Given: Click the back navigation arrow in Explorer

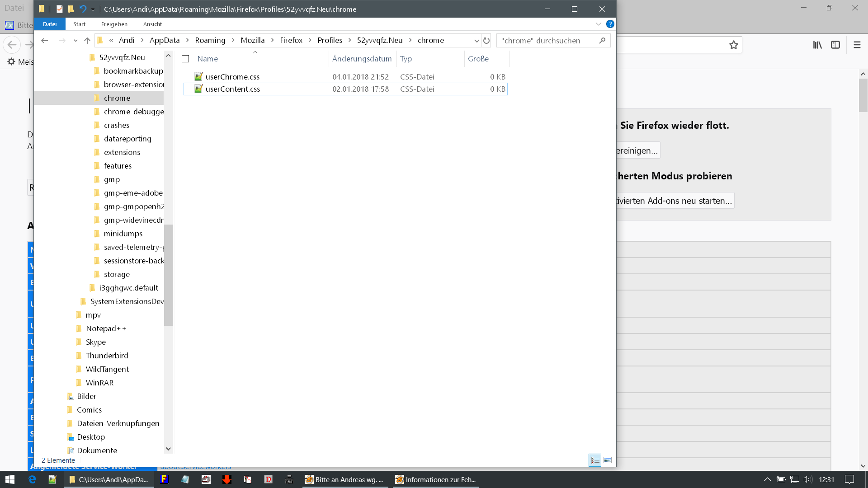Looking at the screenshot, I should 44,41.
